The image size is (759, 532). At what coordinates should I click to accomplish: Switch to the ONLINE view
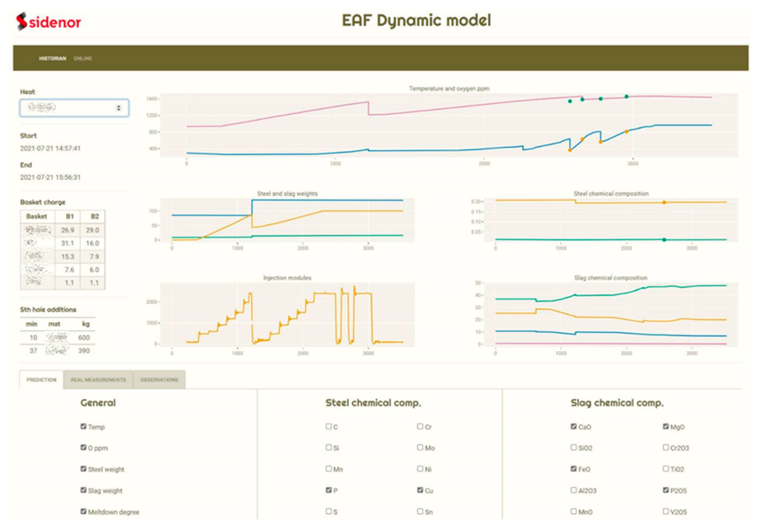[83, 59]
